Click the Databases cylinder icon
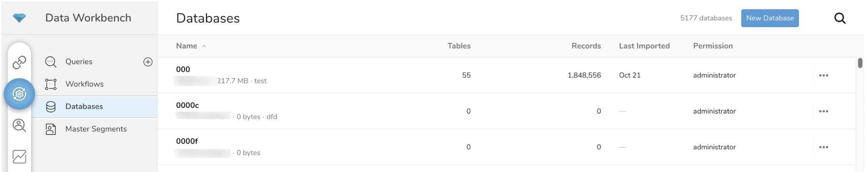The height and width of the screenshot is (172, 868). point(51,107)
